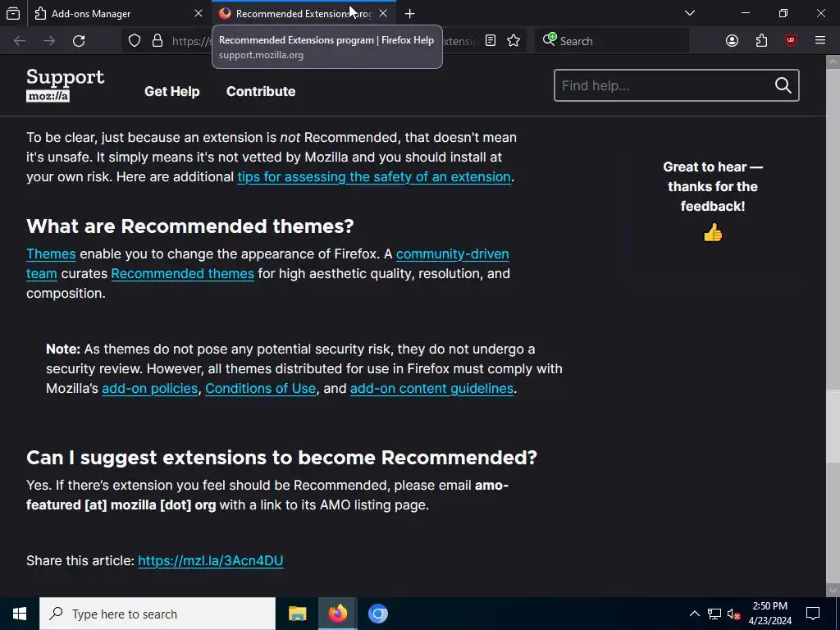Open File Explorer from taskbar

click(297, 614)
